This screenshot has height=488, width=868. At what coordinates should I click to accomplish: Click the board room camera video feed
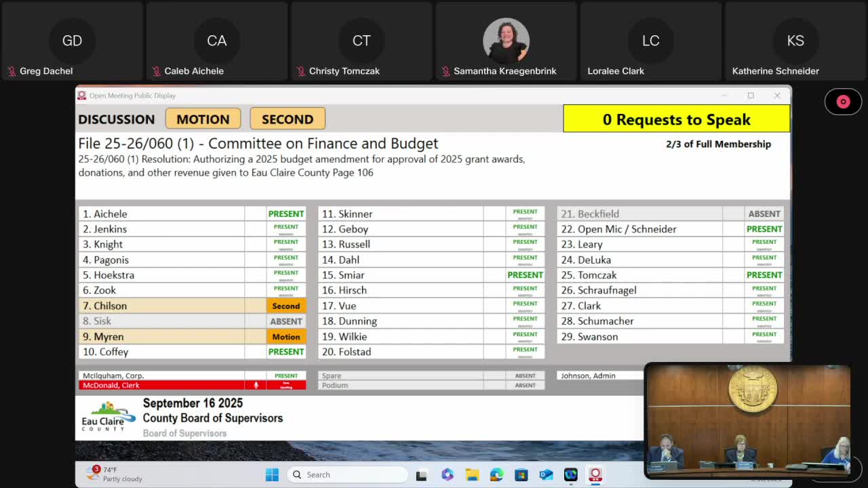click(x=747, y=420)
